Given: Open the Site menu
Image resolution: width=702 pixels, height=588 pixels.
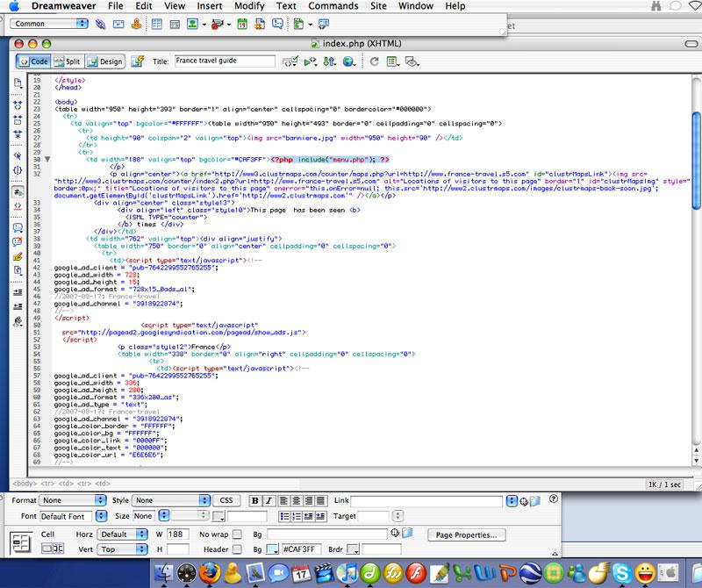Looking at the screenshot, I should point(378,6).
